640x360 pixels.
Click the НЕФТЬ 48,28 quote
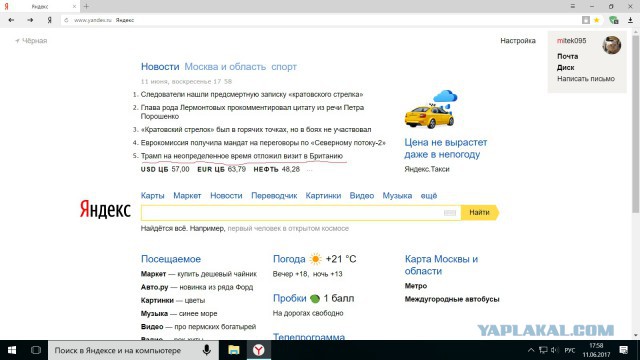[277, 169]
